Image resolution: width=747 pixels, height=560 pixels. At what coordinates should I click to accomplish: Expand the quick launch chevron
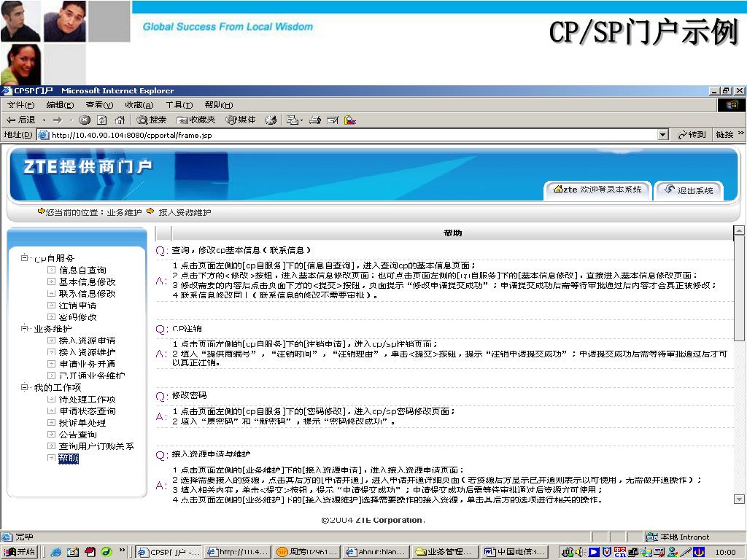(x=122, y=551)
